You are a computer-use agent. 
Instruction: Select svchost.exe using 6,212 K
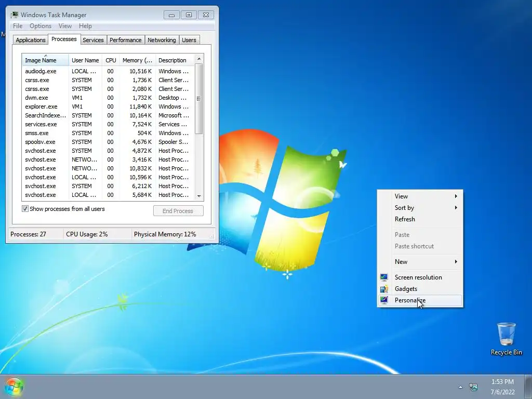[x=108, y=186]
